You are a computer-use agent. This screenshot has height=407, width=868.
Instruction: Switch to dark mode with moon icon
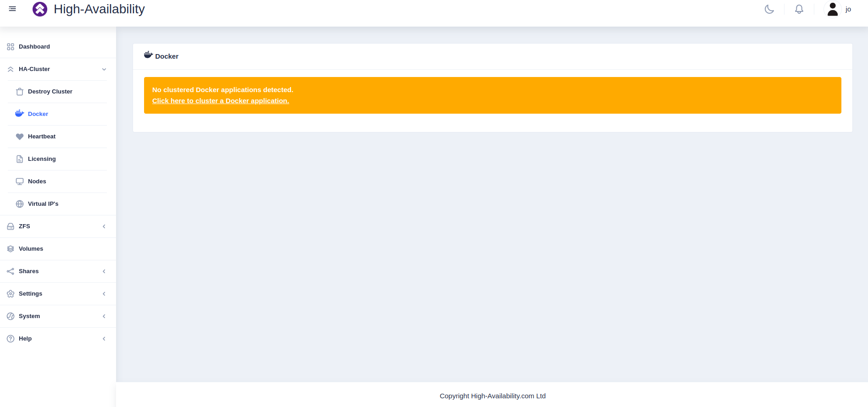(769, 9)
